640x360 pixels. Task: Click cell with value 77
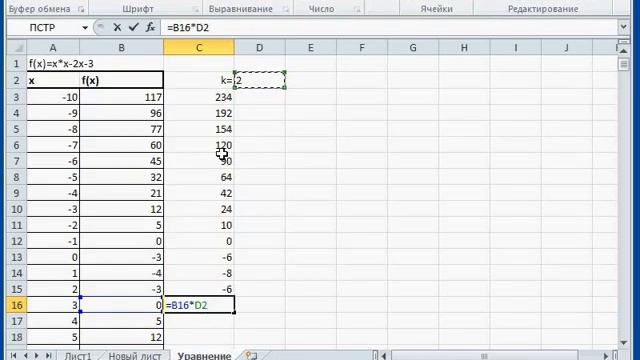click(x=121, y=129)
